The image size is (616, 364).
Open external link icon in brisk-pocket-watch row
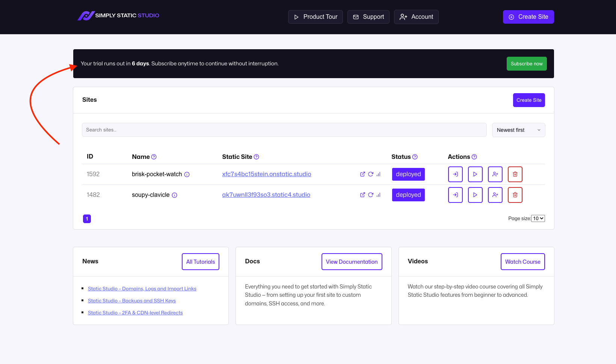[x=362, y=174]
